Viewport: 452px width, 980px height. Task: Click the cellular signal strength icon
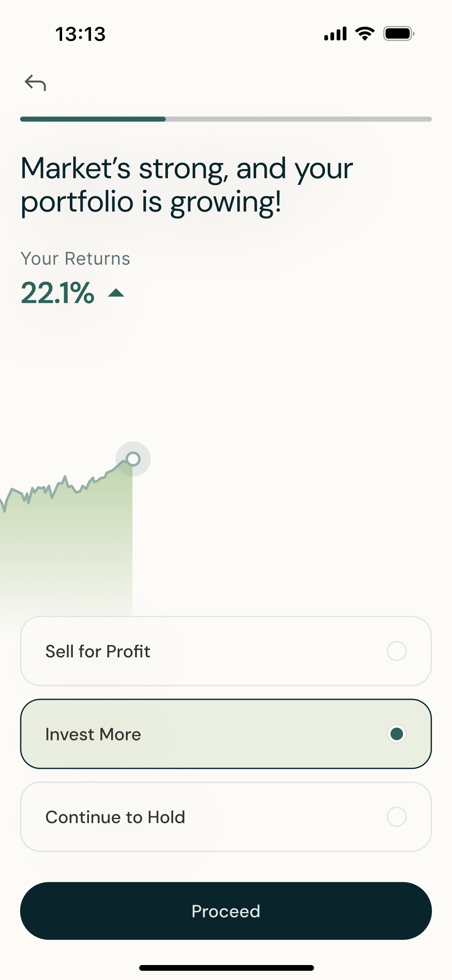(335, 34)
